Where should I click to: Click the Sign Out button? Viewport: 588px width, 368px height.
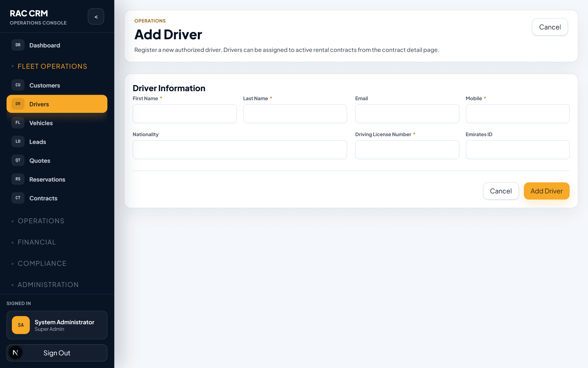pos(57,353)
